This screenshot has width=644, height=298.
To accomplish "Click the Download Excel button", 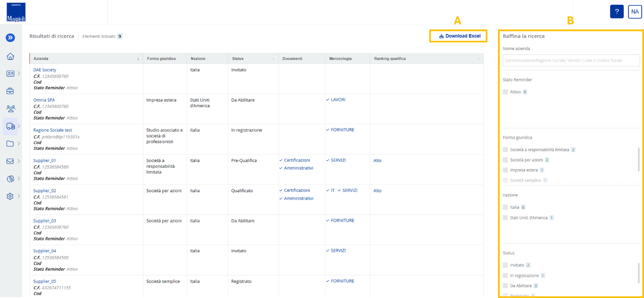I will 458,36.
